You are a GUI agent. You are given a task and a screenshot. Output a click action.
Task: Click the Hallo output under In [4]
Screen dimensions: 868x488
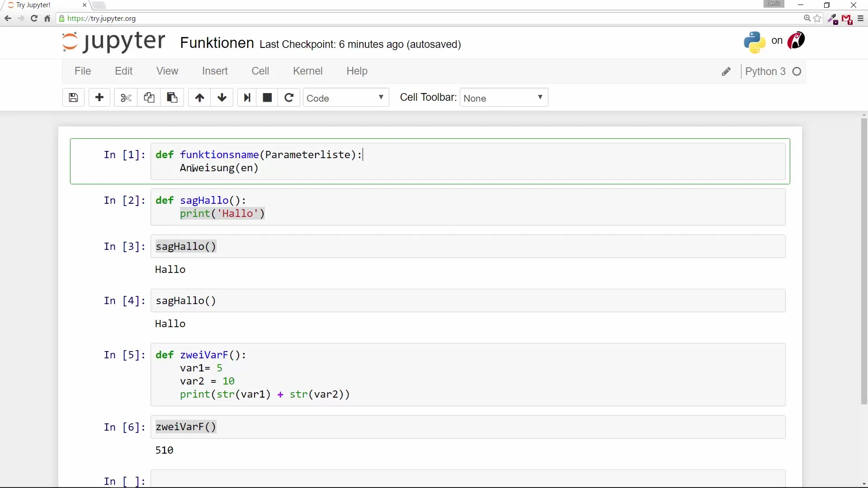170,324
